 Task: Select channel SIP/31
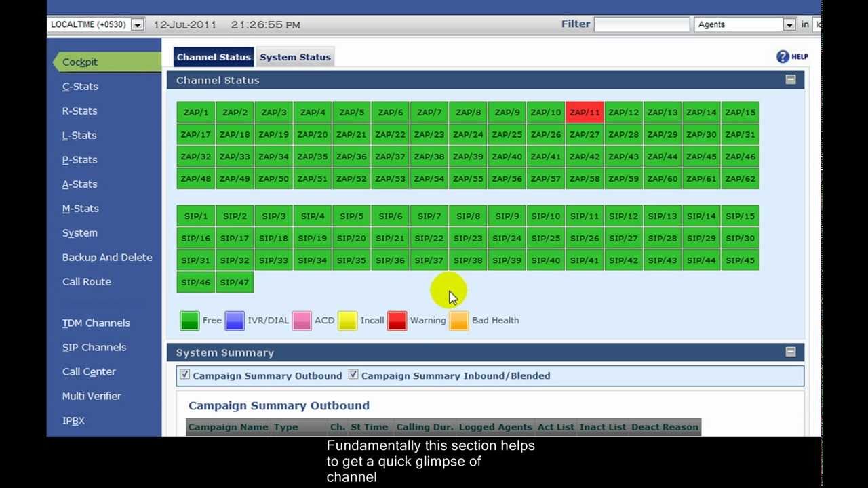196,260
